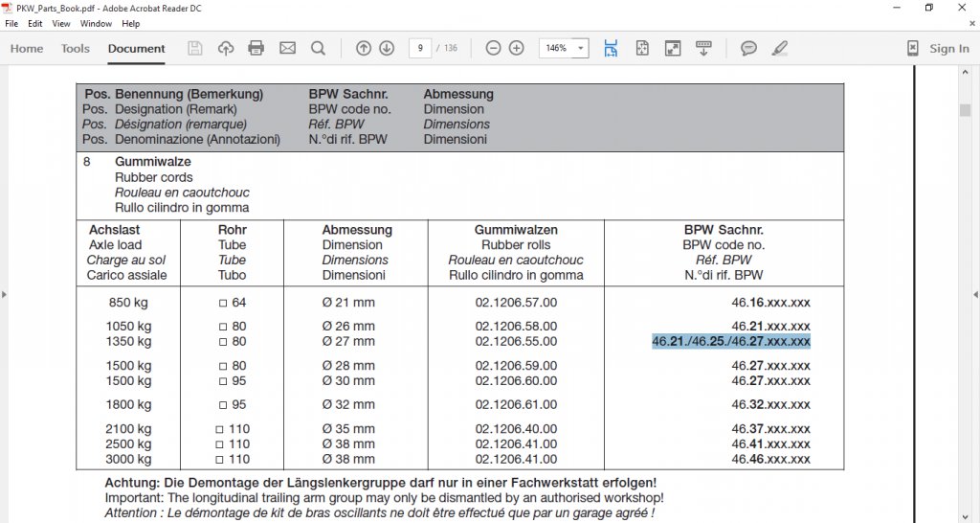Click the upload to cloud icon
The height and width of the screenshot is (523, 980).
pyautogui.click(x=226, y=48)
